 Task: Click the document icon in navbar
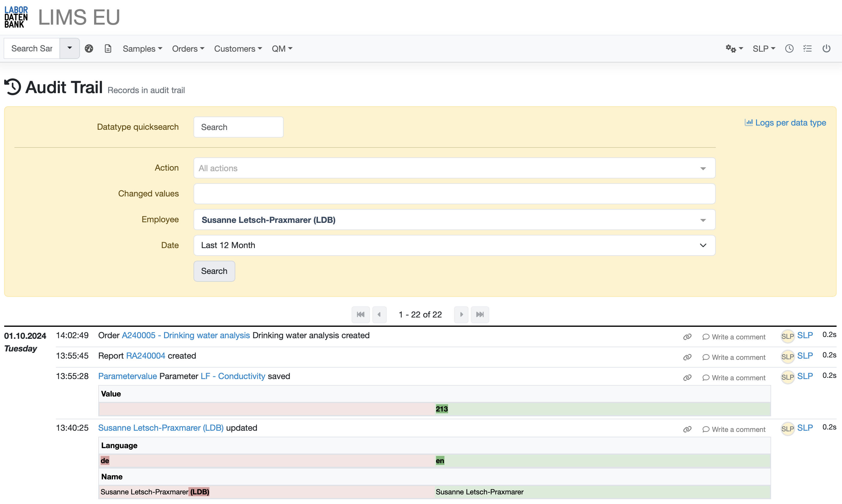[108, 49]
